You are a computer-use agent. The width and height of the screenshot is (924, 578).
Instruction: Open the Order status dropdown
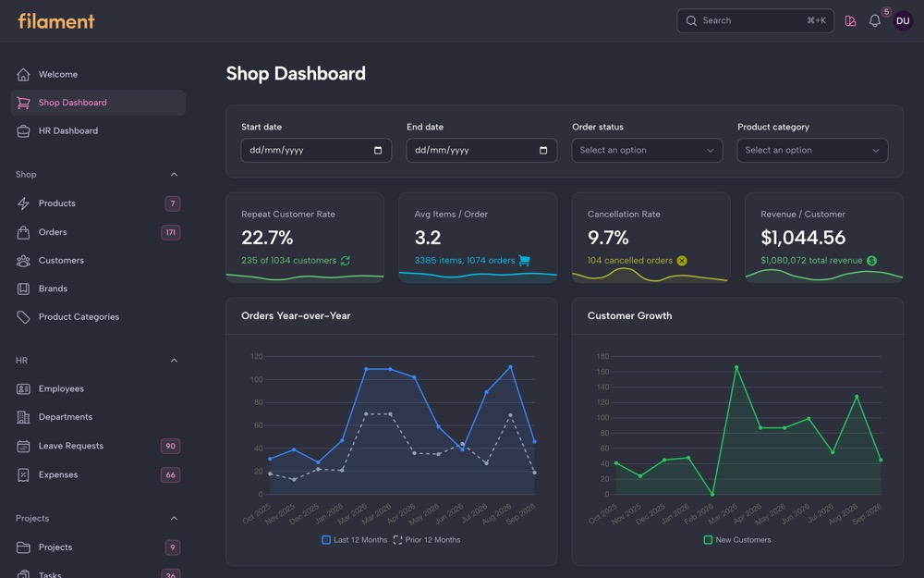click(x=647, y=151)
